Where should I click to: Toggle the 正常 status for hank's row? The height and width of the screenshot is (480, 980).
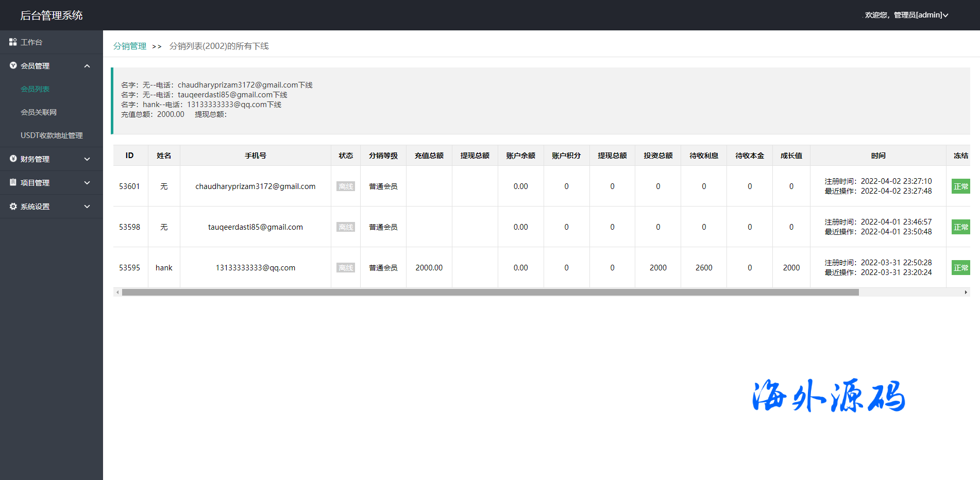click(960, 268)
